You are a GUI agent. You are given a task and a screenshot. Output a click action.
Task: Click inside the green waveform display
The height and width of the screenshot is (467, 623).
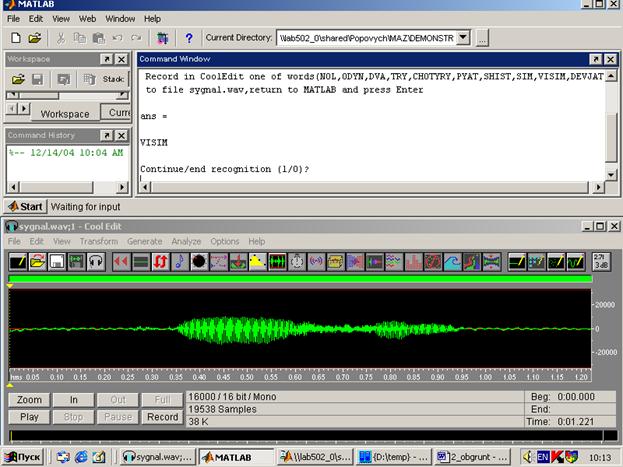(x=300, y=328)
